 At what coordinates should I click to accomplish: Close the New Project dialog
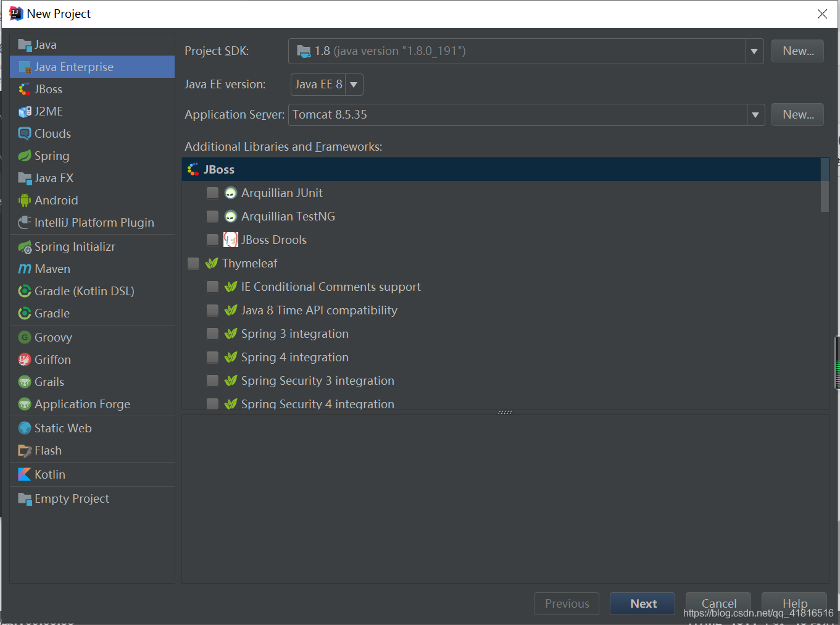click(x=822, y=14)
